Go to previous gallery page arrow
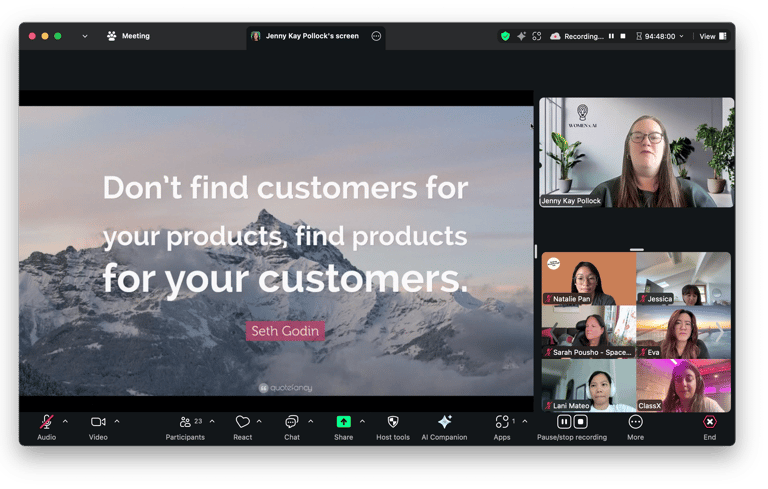This screenshot has height=489, width=768. tap(552, 333)
